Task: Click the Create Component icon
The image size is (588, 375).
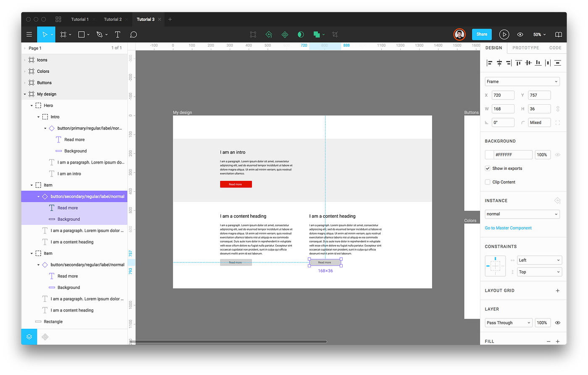Action: coord(285,34)
